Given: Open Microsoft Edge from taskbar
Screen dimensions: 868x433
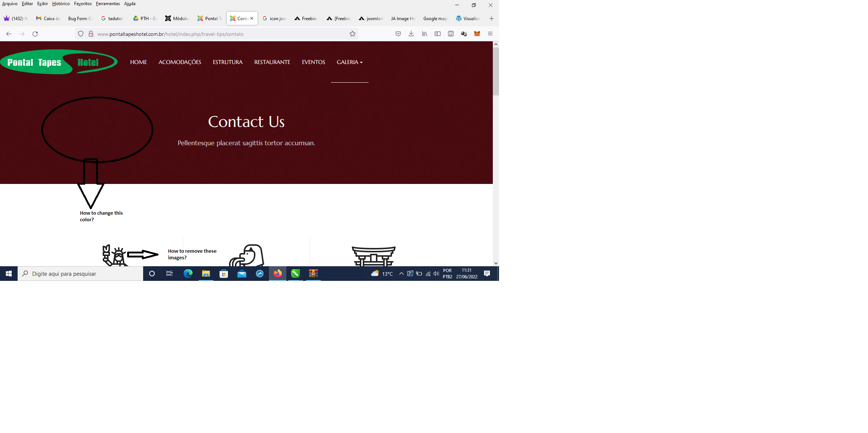Looking at the screenshot, I should (x=188, y=274).
